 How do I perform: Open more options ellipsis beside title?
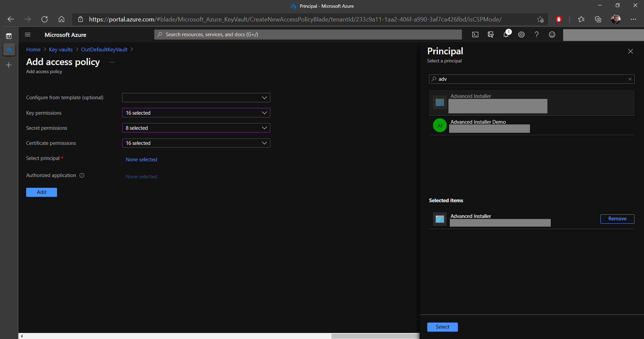(x=112, y=62)
